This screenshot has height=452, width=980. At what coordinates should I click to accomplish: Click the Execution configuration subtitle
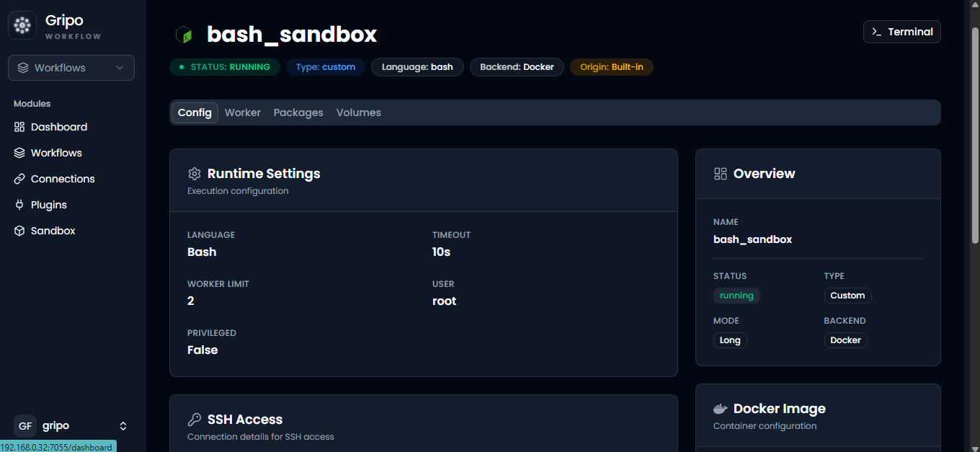pos(238,191)
